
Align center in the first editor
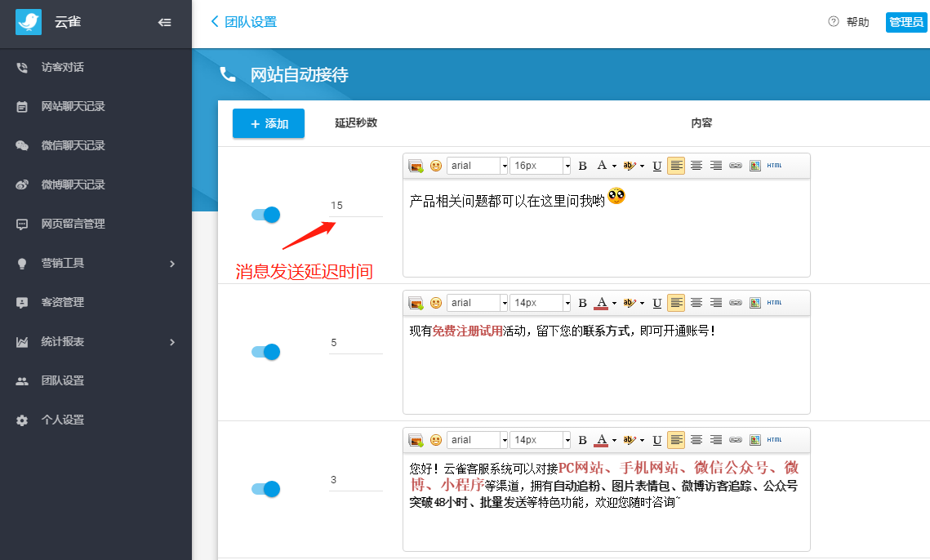pos(696,166)
